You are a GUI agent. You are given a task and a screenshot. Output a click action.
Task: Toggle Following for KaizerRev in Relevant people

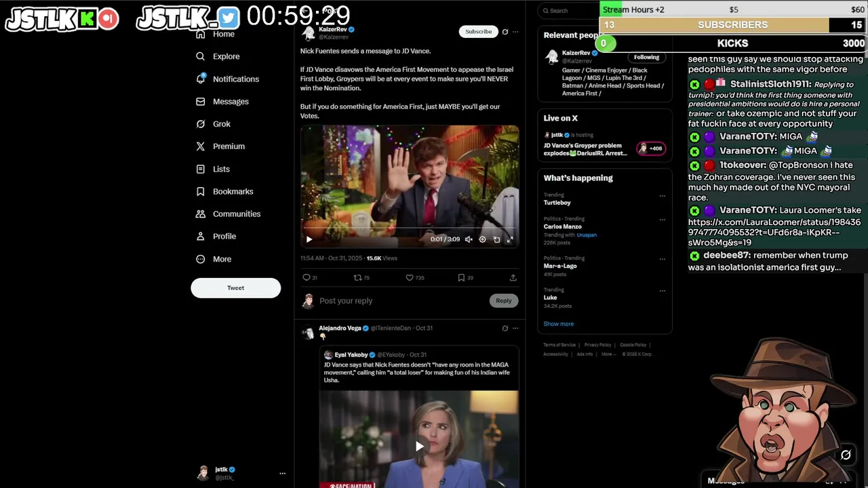pos(646,58)
